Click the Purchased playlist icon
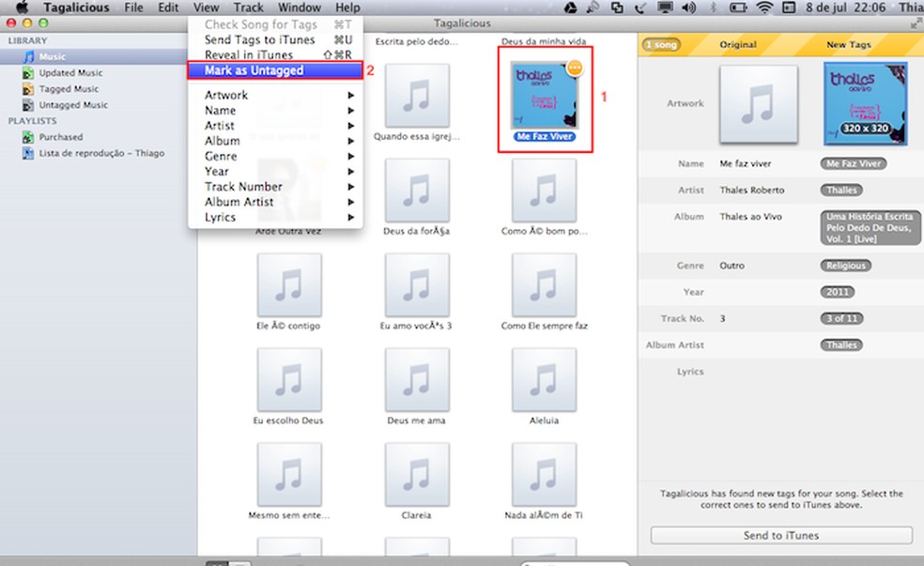This screenshot has width=924, height=566. (27, 137)
